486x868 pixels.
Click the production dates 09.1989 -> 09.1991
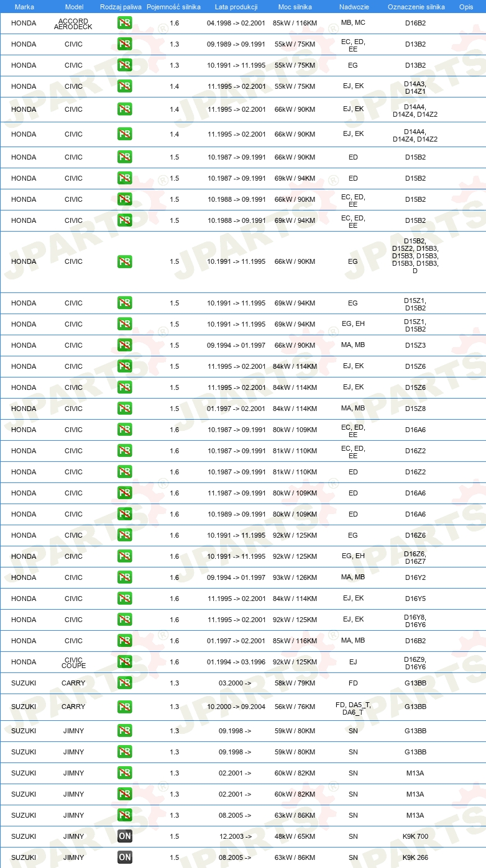click(x=236, y=44)
